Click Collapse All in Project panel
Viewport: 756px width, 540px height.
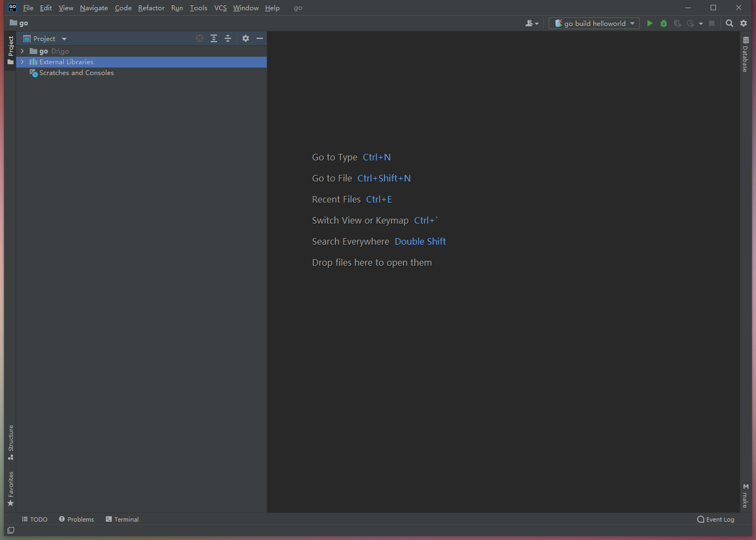click(x=228, y=38)
